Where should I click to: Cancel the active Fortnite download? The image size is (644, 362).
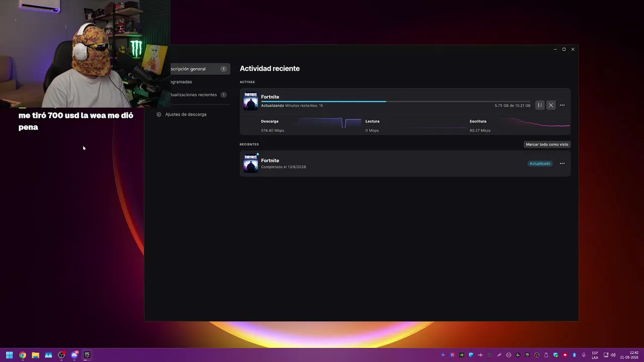pyautogui.click(x=551, y=105)
